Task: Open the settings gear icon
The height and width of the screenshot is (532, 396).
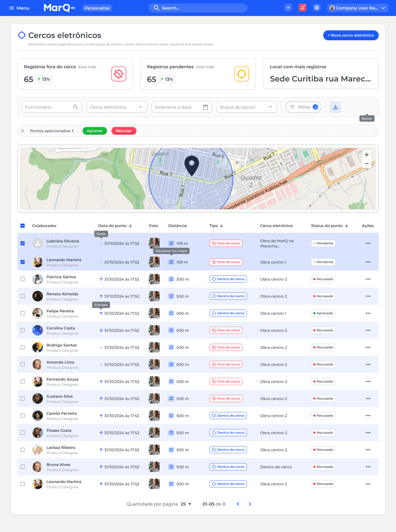Action: click(317, 8)
